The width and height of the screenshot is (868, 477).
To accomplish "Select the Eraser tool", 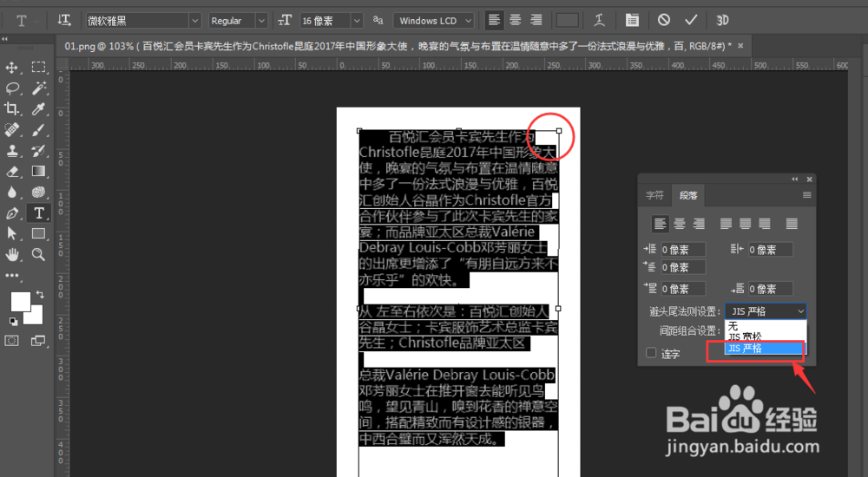I will pyautogui.click(x=11, y=172).
